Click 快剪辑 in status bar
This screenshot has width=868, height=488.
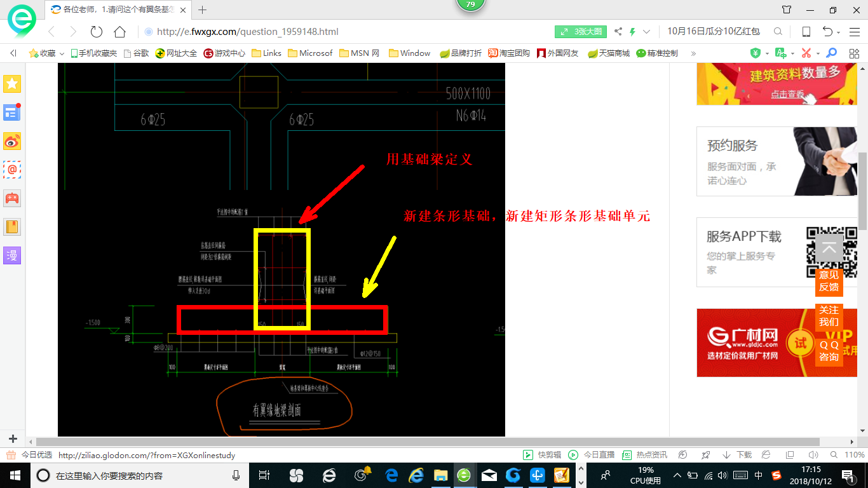(542, 455)
